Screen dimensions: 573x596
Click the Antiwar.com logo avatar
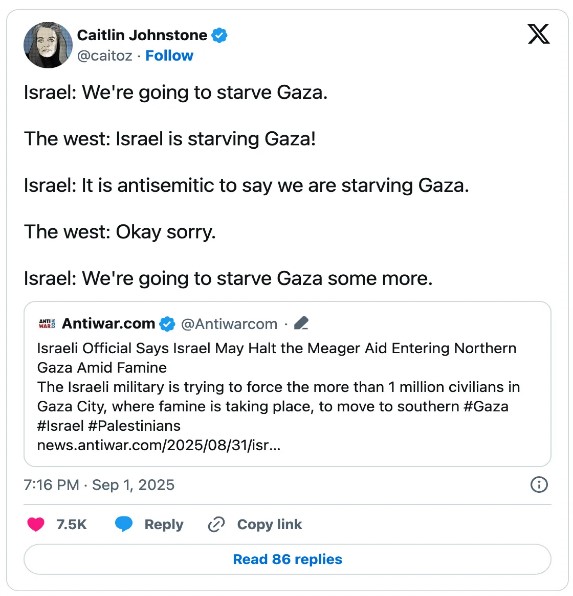coord(47,323)
